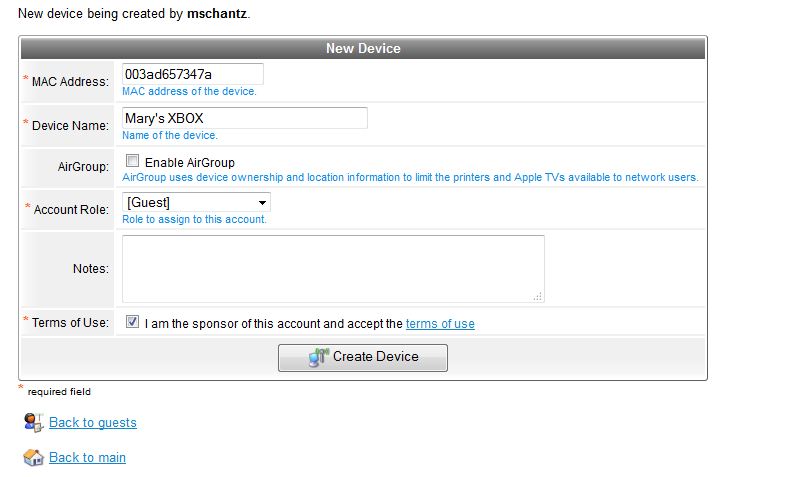Open the terms of use link
The image size is (794, 477).
(x=440, y=324)
